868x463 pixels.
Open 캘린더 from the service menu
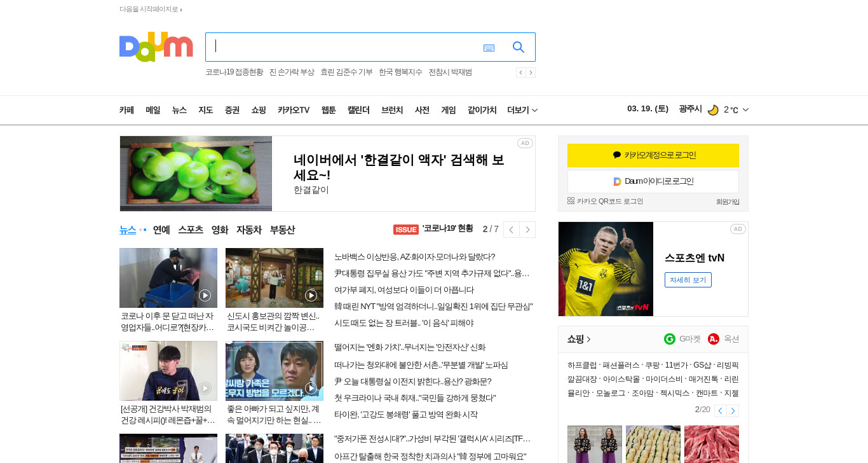(358, 110)
